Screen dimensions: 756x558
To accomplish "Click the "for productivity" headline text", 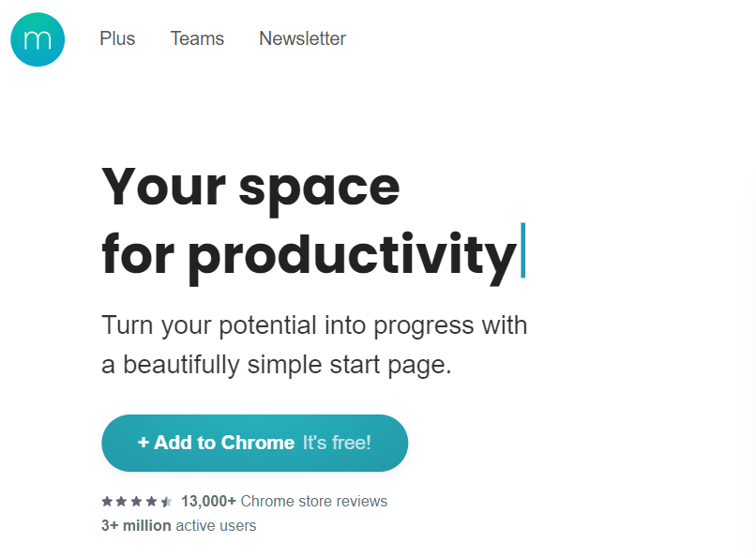I will coord(308,254).
